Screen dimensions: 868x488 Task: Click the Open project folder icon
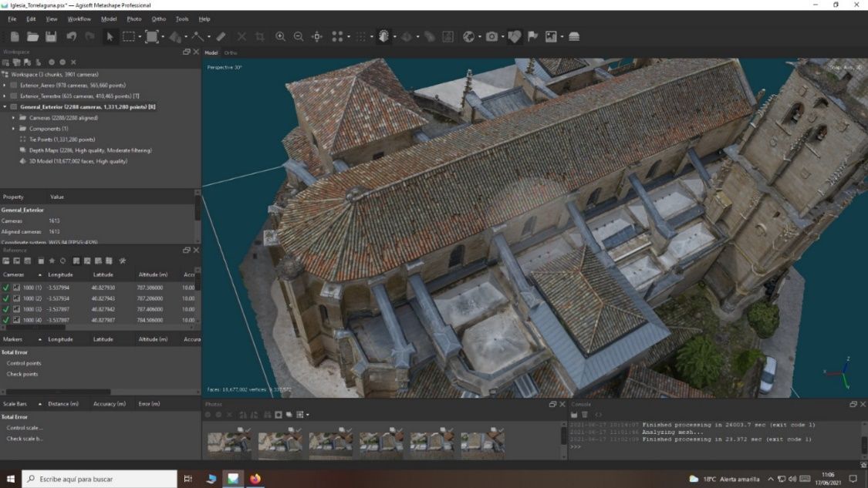click(32, 36)
